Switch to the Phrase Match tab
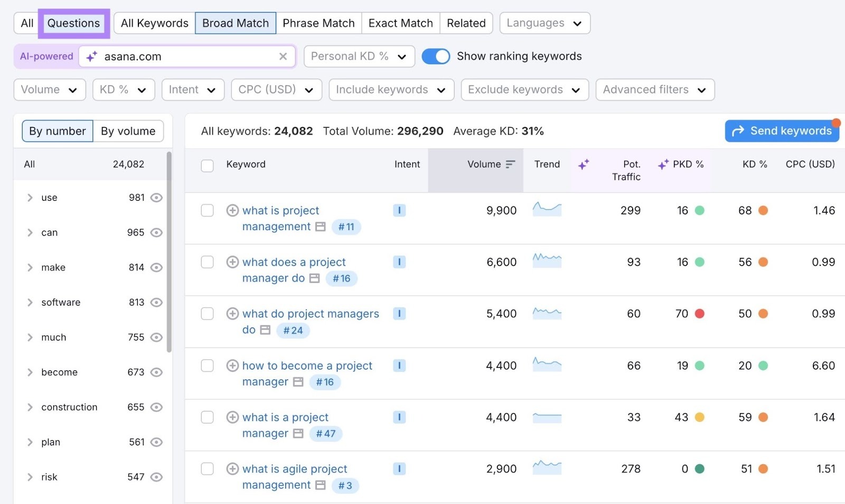Screen dimensions: 845x504 (x=318, y=23)
